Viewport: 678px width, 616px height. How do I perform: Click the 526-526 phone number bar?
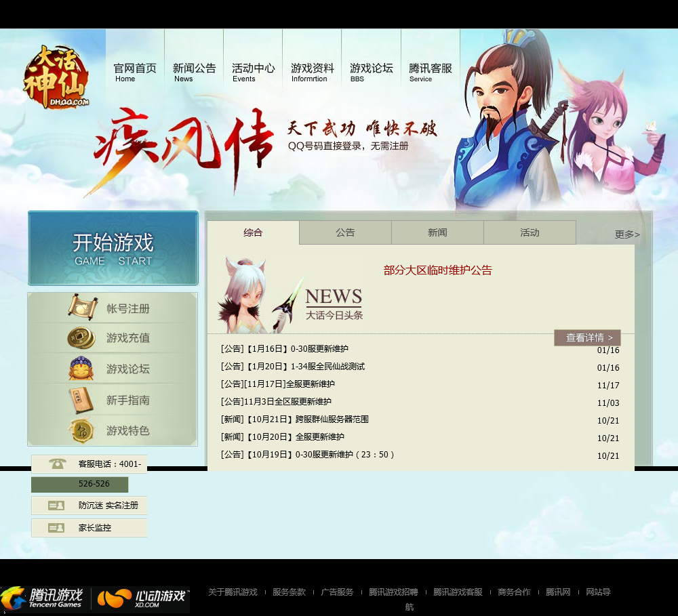point(79,484)
